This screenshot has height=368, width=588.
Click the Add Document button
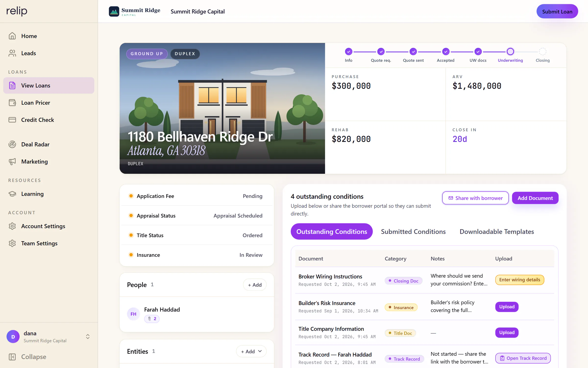(535, 198)
